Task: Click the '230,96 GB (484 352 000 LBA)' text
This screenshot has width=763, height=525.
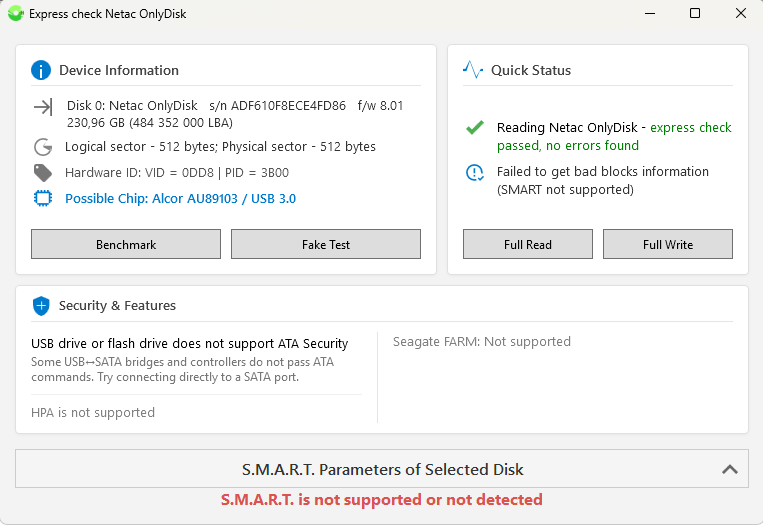Action: tap(150, 123)
